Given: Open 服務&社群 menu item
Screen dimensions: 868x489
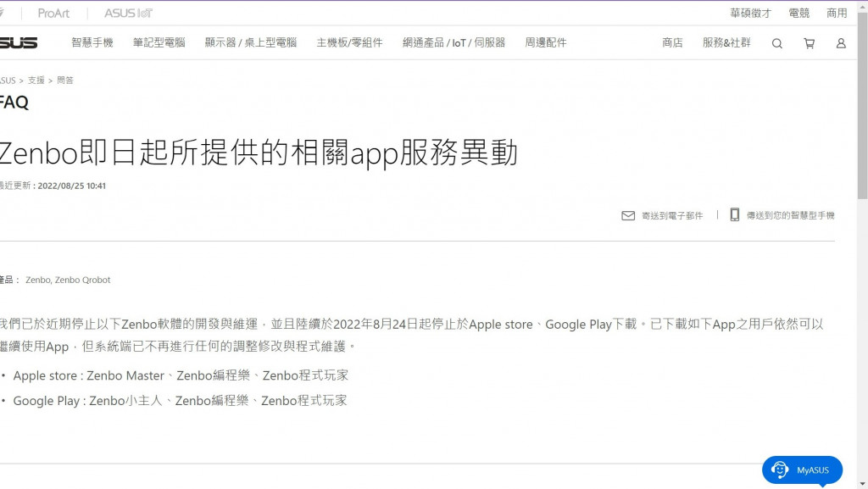Looking at the screenshot, I should tap(726, 42).
